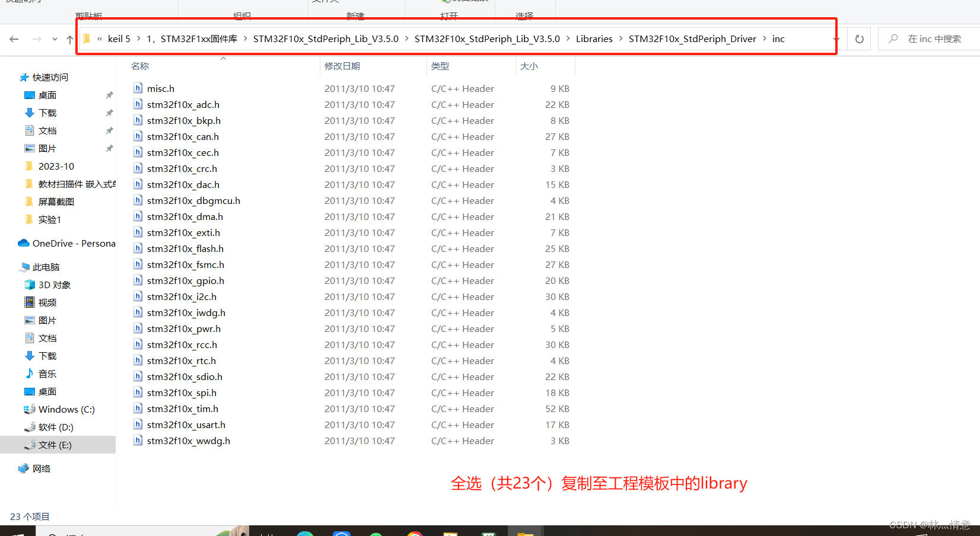Select the stm32f10x_iwdg.h file name
980x536 pixels.
coord(186,313)
